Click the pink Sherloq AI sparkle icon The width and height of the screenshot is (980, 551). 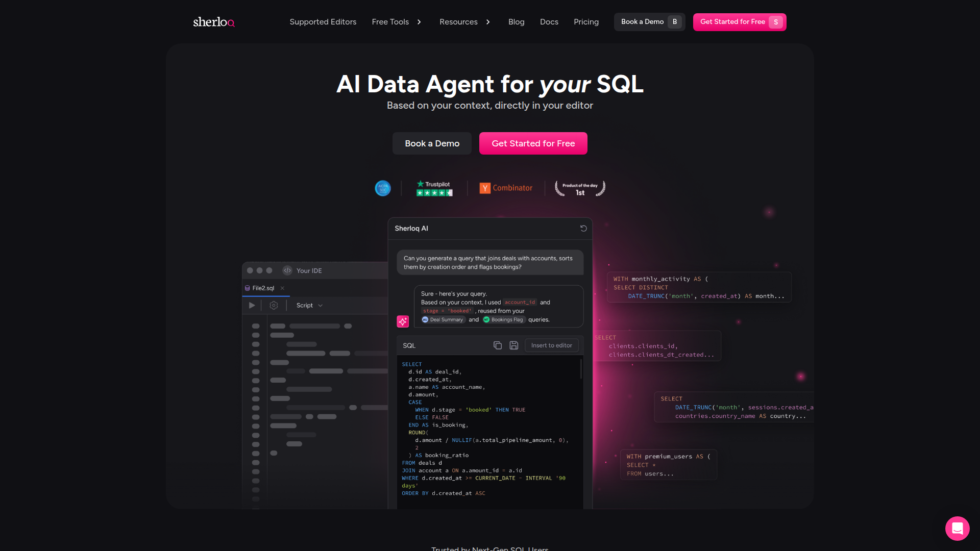403,321
